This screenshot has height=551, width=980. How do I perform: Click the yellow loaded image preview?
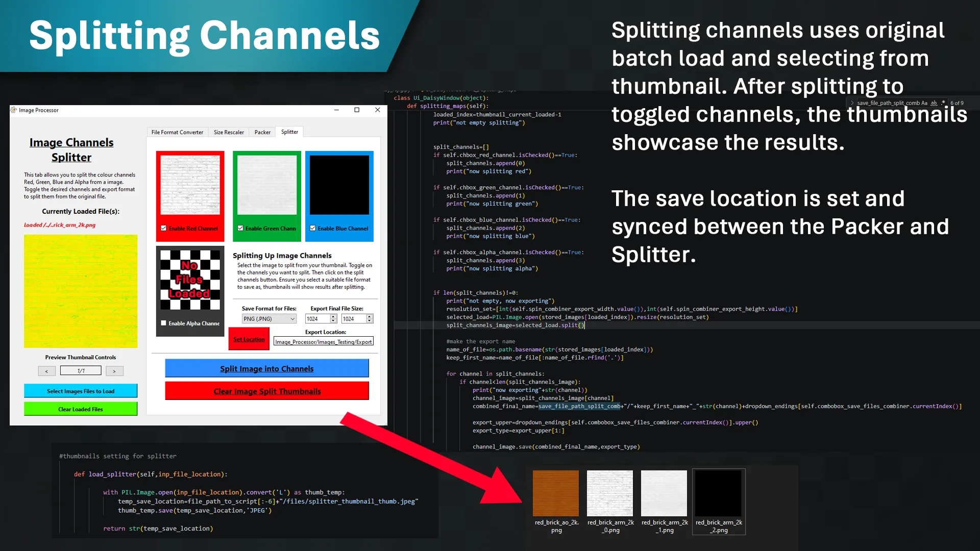81,291
